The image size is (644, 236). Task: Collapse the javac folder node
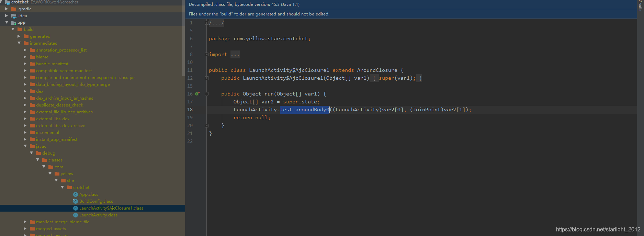point(25,146)
